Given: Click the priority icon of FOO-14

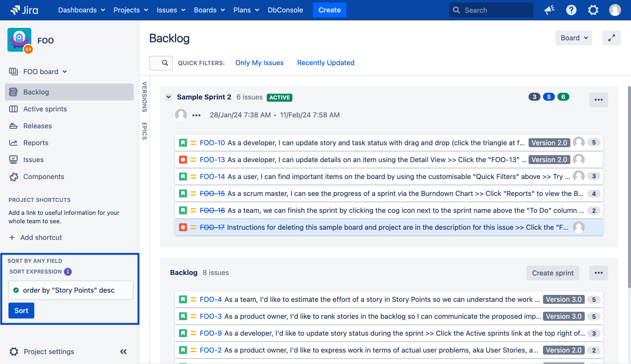Looking at the screenshot, I should click(x=193, y=177).
